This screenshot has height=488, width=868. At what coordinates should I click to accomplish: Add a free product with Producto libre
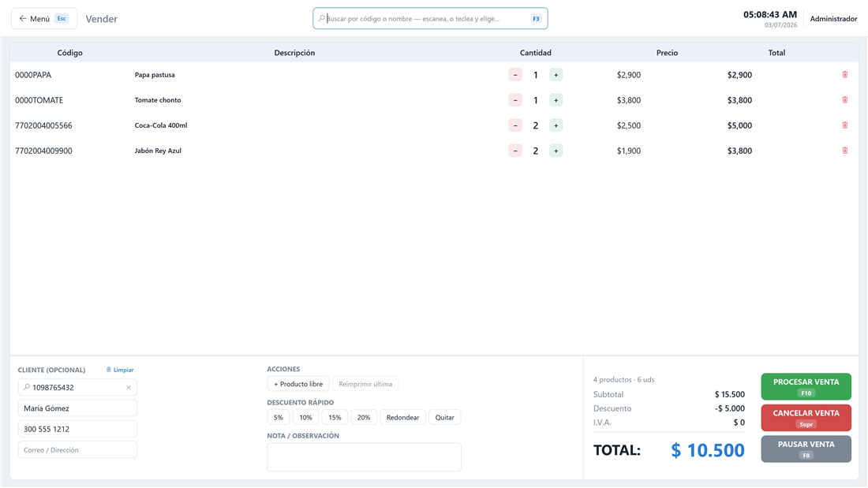pos(298,384)
